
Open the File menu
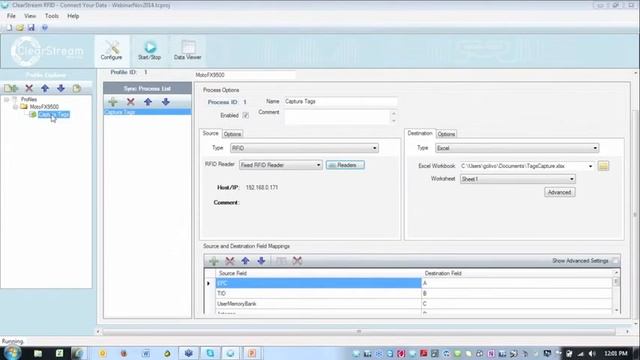11,16
